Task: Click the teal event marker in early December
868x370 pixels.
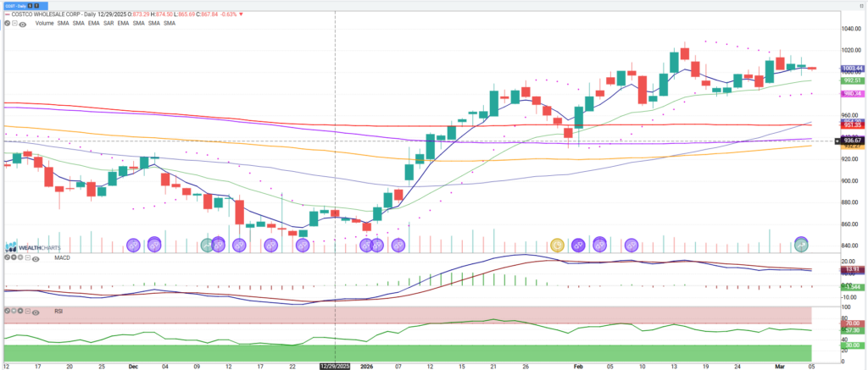Action: tap(209, 245)
